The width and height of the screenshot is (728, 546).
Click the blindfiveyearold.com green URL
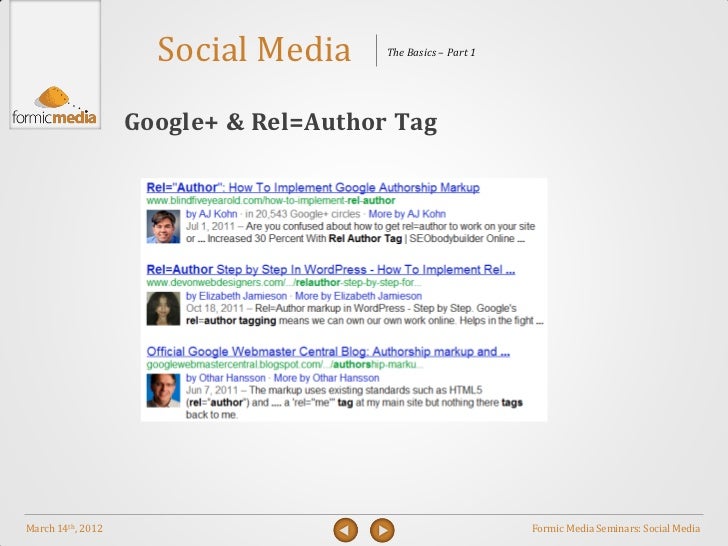click(271, 201)
